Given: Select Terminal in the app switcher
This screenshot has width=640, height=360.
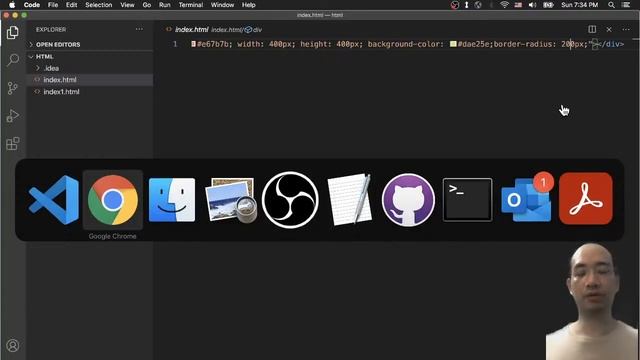Looking at the screenshot, I should point(467,200).
